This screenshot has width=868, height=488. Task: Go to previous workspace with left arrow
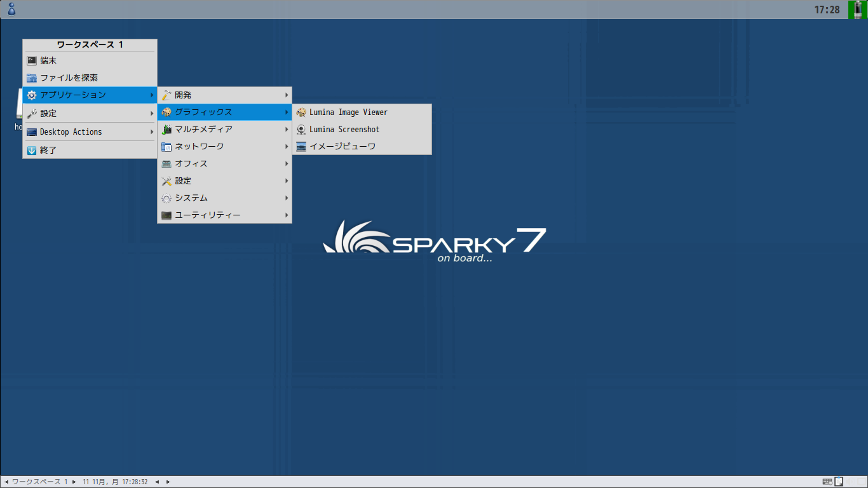click(x=6, y=482)
